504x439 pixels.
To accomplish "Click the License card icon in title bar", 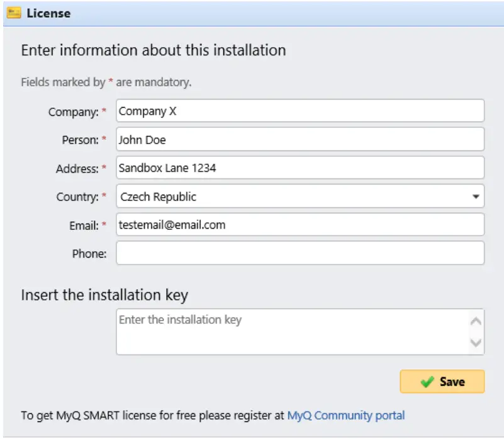I will [13, 13].
